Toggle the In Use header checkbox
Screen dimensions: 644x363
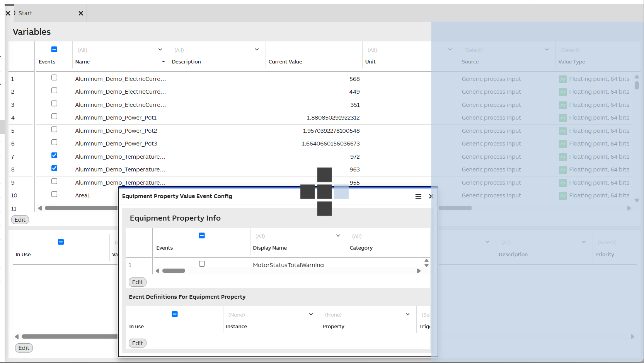61,242
